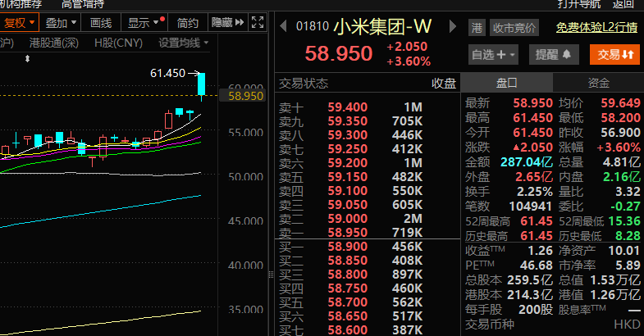Open 设置均线 moving average dropdown

tap(183, 43)
